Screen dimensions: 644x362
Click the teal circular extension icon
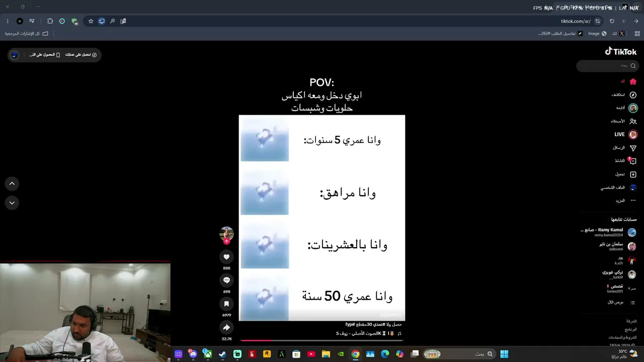tap(62, 21)
